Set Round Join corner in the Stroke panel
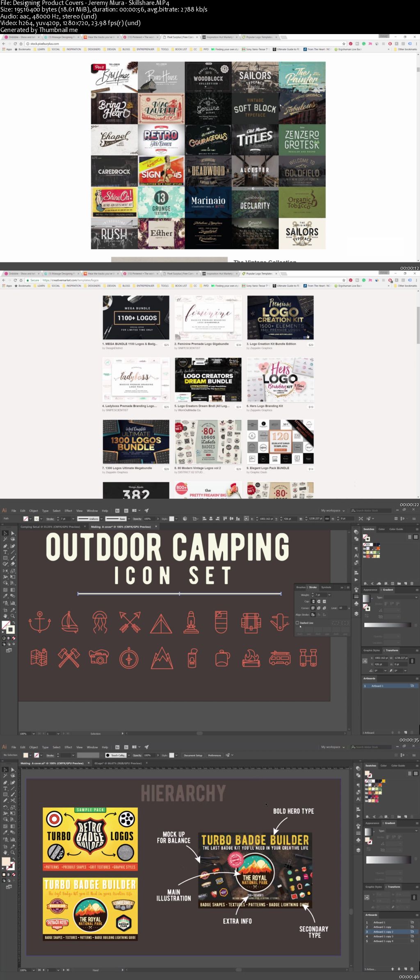The height and width of the screenshot is (980, 420). click(x=319, y=608)
